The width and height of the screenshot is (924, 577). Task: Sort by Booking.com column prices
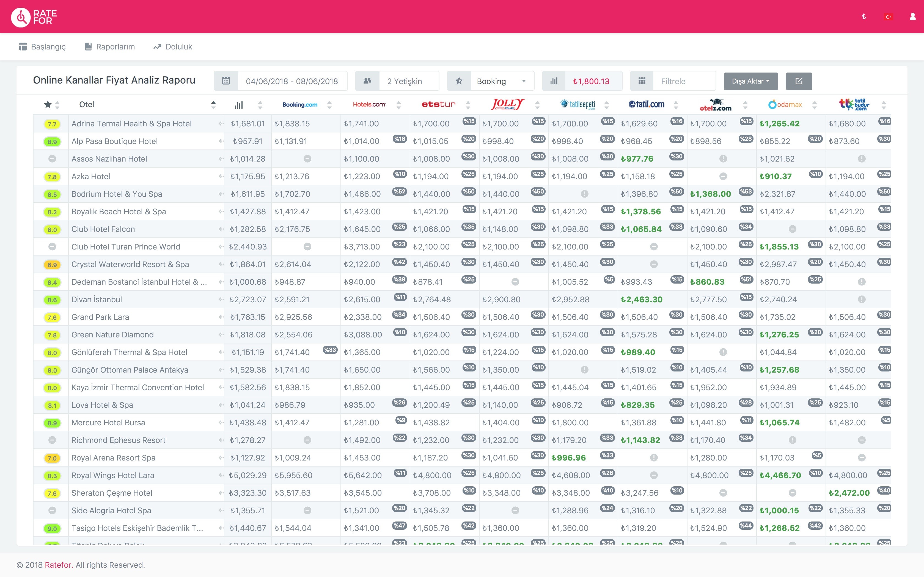click(329, 105)
